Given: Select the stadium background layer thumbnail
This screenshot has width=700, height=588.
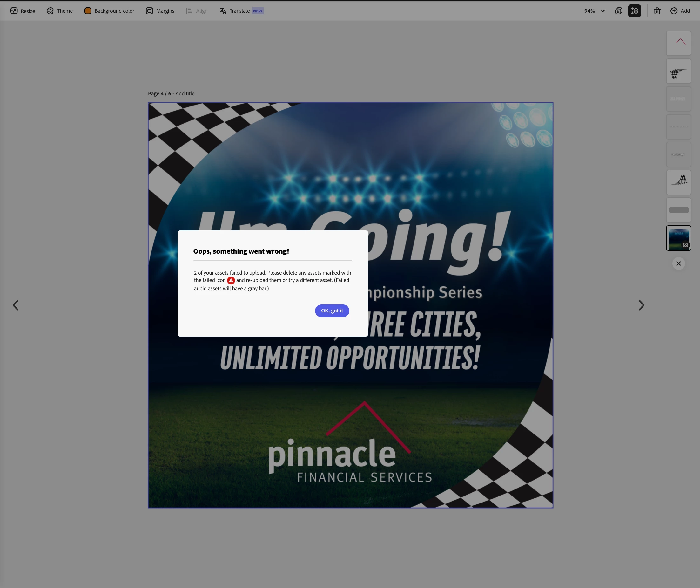Looking at the screenshot, I should point(678,238).
